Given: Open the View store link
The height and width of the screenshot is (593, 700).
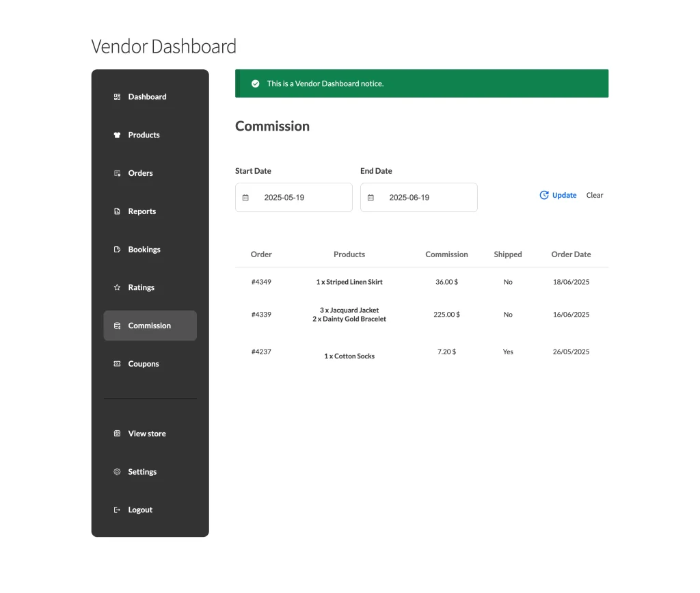Looking at the screenshot, I should click(150, 434).
